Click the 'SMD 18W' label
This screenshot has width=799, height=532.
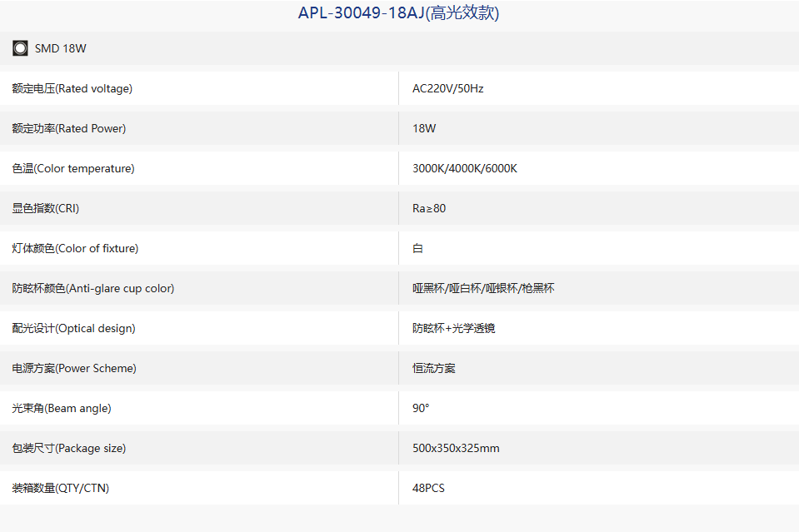[x=61, y=48]
